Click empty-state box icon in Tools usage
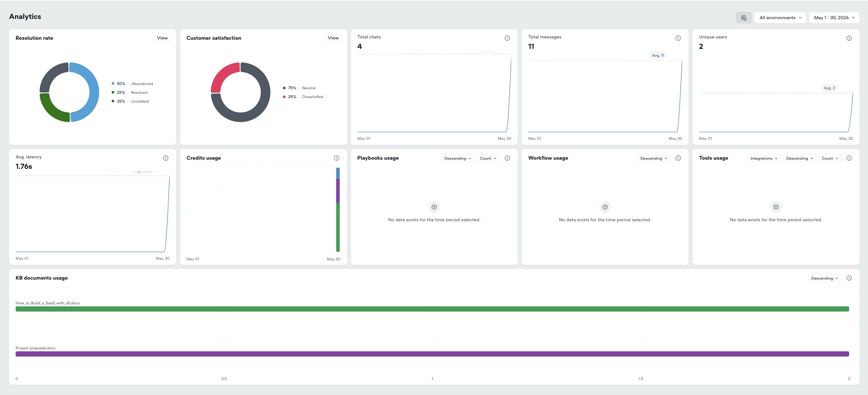Viewport: 868px width, 395px height. (776, 207)
